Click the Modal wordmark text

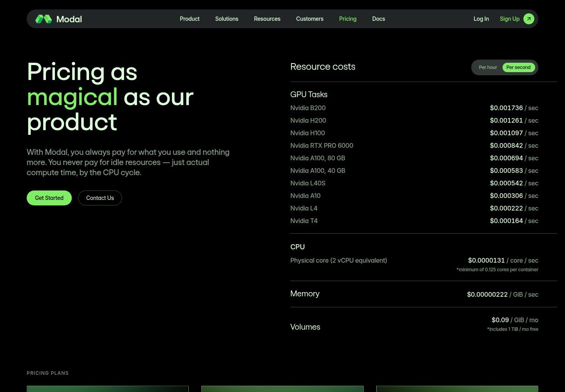point(69,19)
